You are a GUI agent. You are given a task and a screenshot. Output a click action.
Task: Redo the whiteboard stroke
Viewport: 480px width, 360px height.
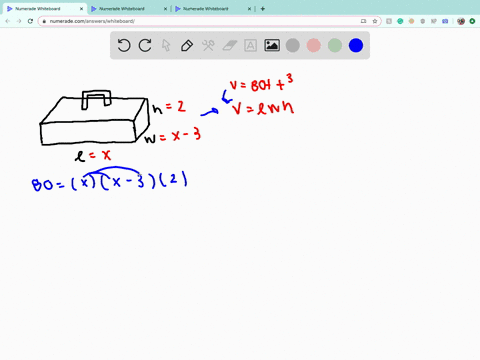145,45
